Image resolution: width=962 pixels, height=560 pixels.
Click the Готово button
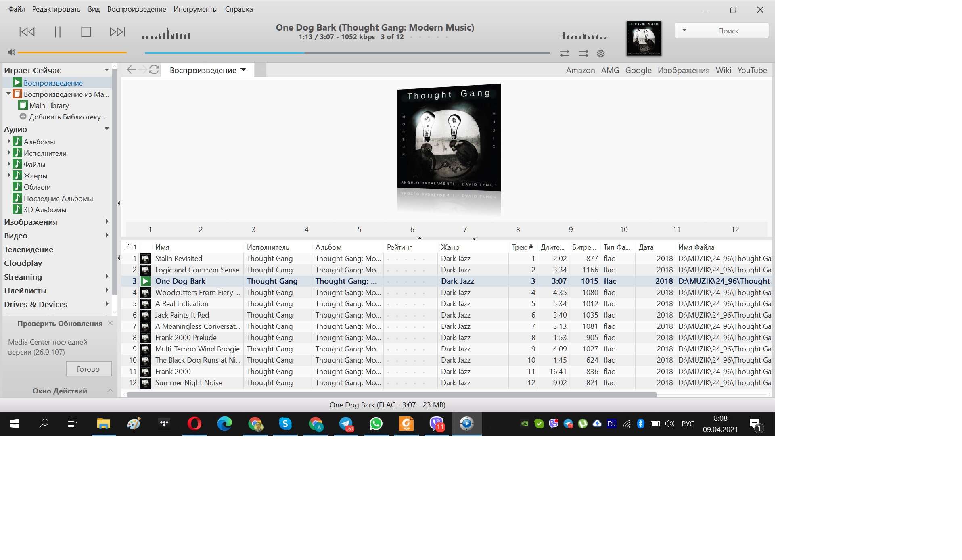(88, 369)
